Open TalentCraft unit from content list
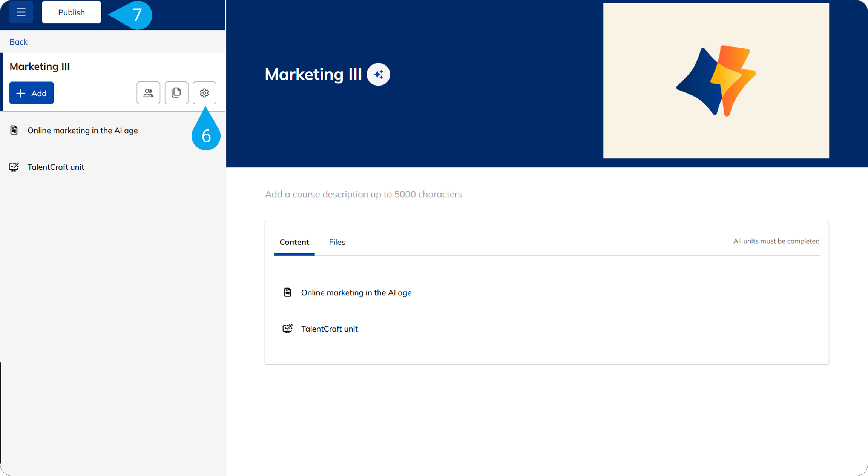Viewport: 868px width, 476px height. 330,329
